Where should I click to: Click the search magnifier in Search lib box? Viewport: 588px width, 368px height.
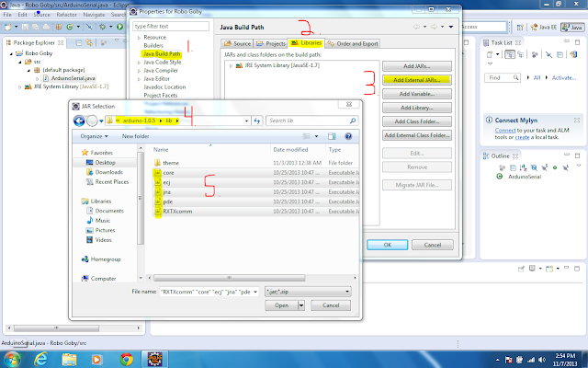click(353, 121)
